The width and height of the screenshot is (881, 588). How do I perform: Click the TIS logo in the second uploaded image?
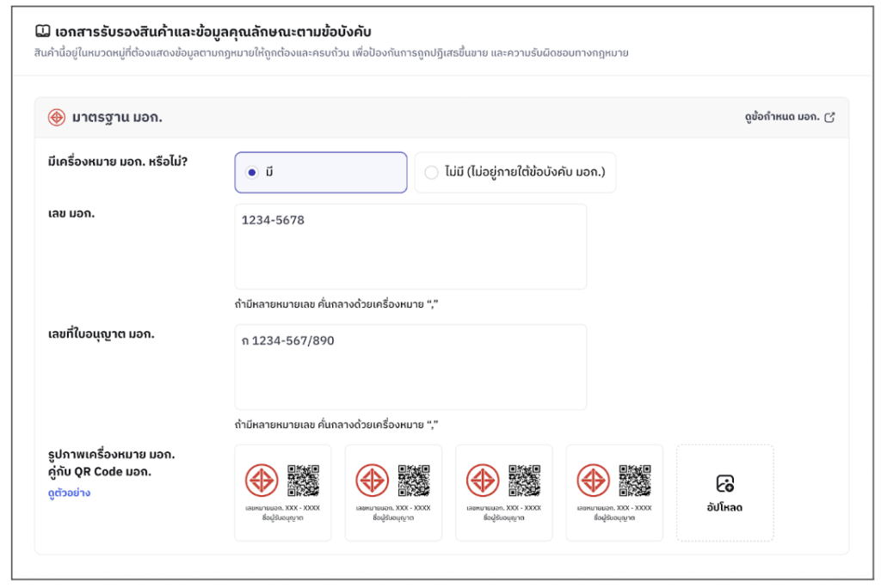pyautogui.click(x=372, y=481)
